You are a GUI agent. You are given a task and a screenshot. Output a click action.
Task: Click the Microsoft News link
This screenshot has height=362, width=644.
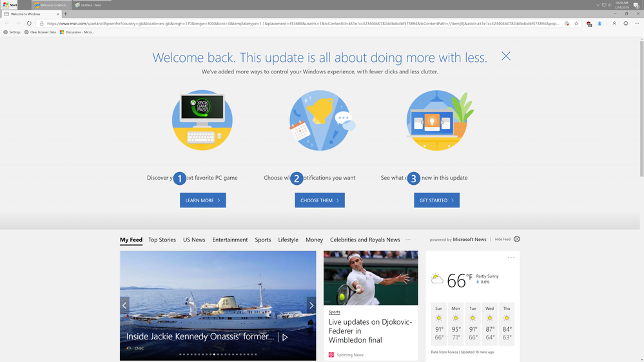[469, 239]
